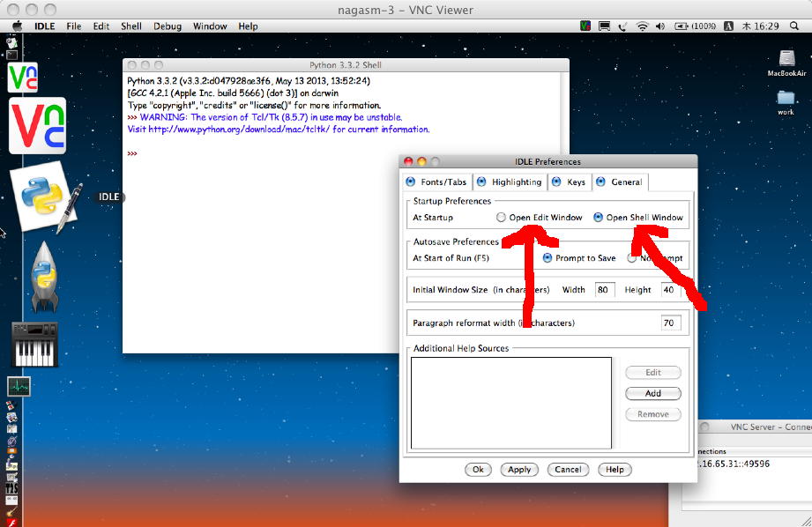
Task: Click the Help button in IDLE Preferences
Action: coord(615,470)
